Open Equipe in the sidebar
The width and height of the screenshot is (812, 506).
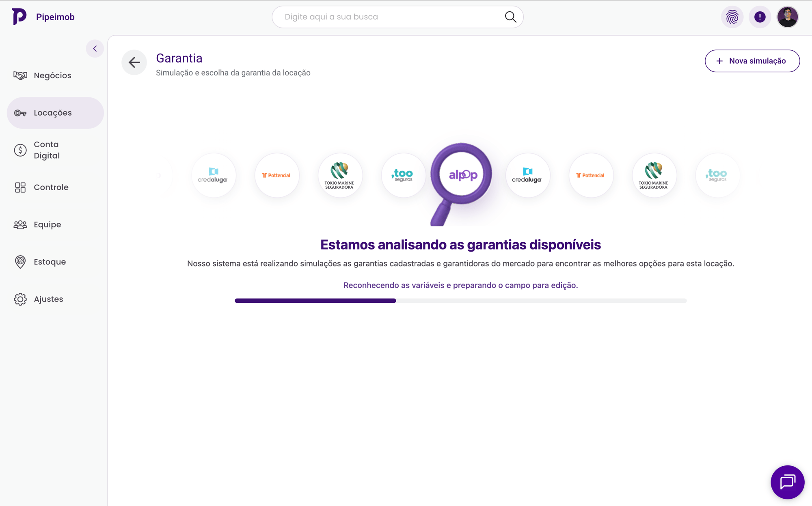55,225
